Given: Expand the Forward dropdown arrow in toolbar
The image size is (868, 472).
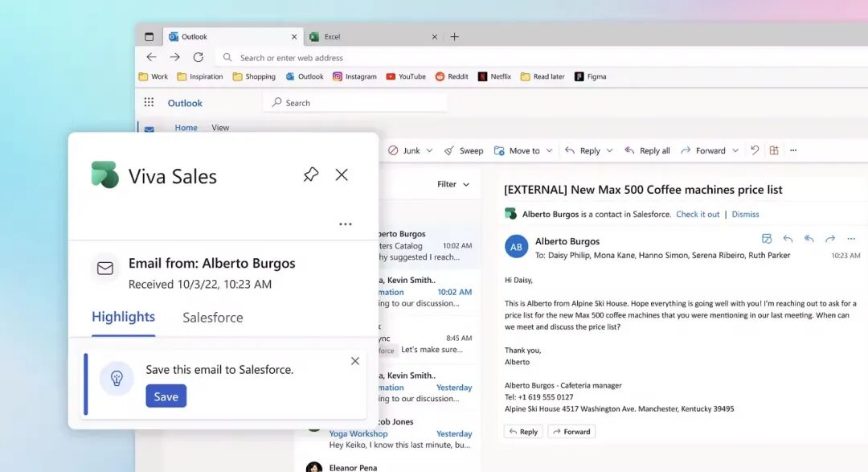Looking at the screenshot, I should (735, 150).
